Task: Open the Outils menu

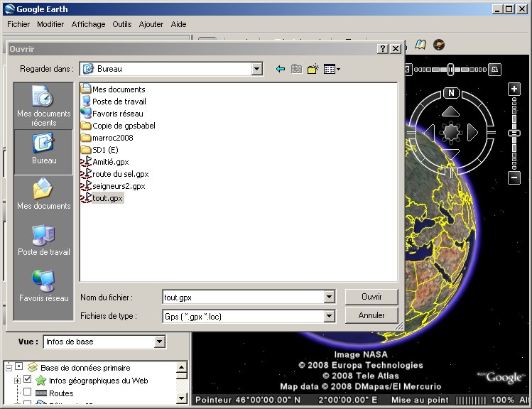Action: click(121, 24)
